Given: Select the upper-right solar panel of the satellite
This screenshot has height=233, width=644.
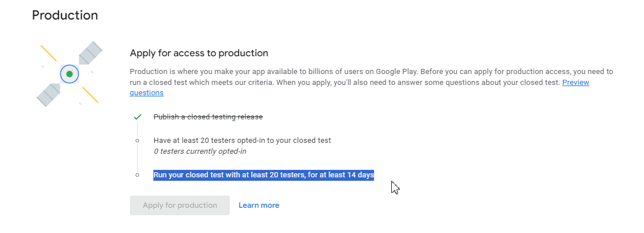Looking at the screenshot, I should 90,55.
